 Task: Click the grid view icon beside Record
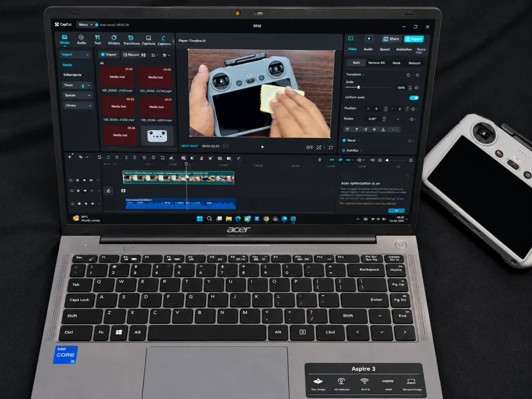pyautogui.click(x=143, y=55)
